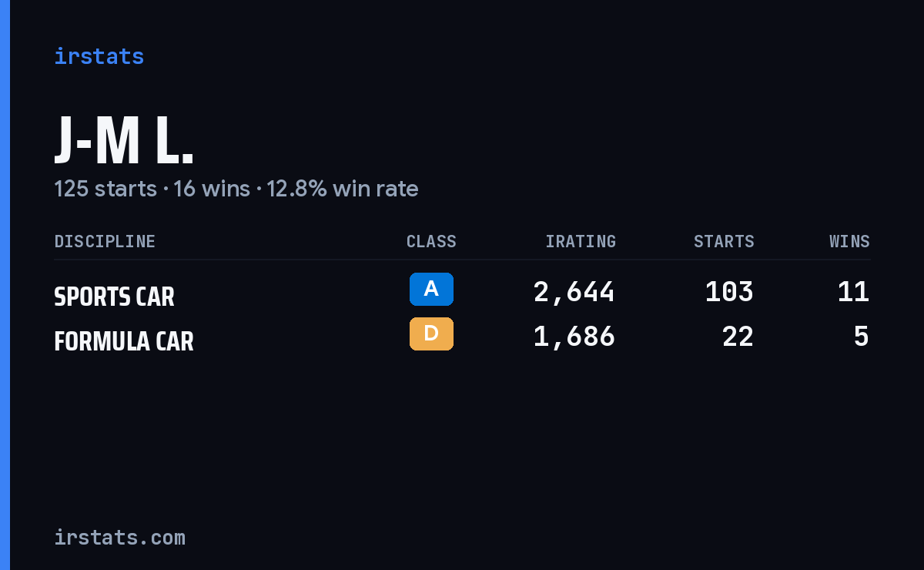Click the Formula Car starts value 22

point(738,337)
